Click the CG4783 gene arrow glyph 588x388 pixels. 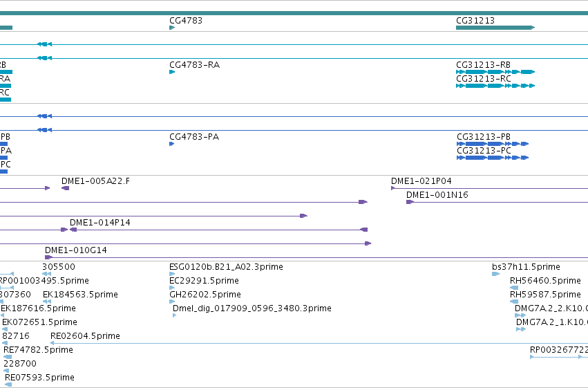click(172, 28)
